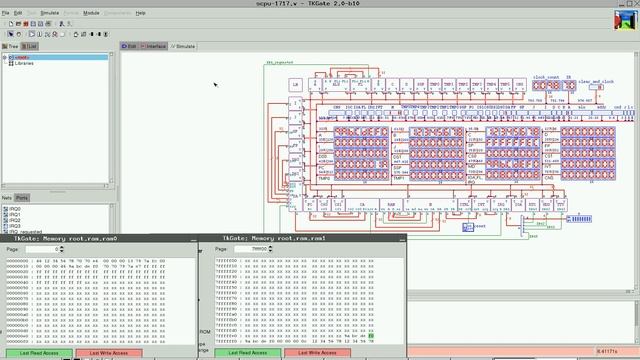Open the Help menu
Viewport: 640px width, 360px height.
[x=140, y=13]
